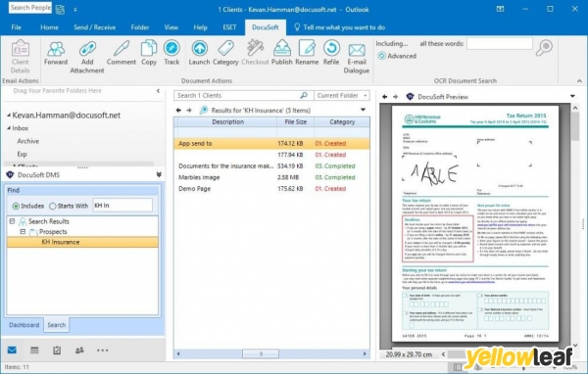Viewport: 588px width, 374px height.
Task: Open the ESET tab
Action: point(229,27)
